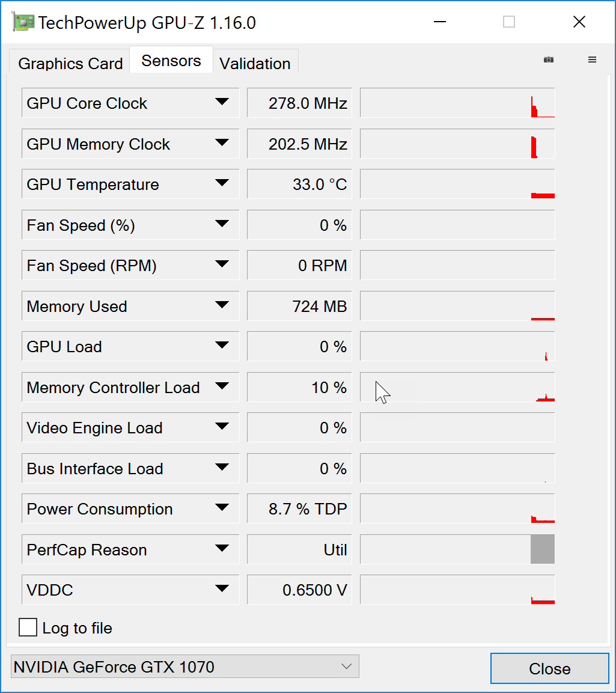Open the Validation tab

tap(255, 64)
